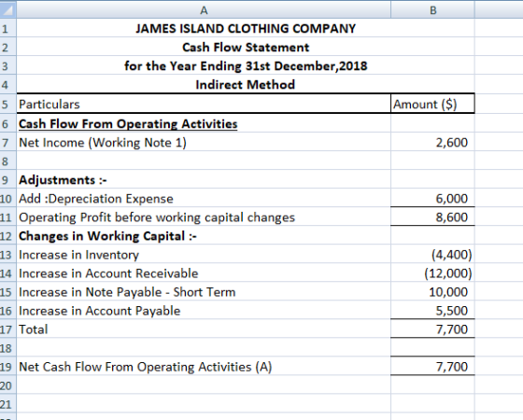Image resolution: width=523 pixels, height=420 pixels.
Task: Click the 'Increase in Inventory' cell
Action: pos(204,255)
